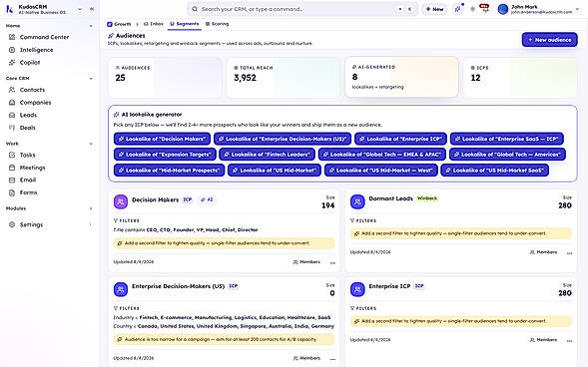This screenshot has width=588, height=367.
Task: Collapse the Home sidebar section
Action: [x=91, y=26]
